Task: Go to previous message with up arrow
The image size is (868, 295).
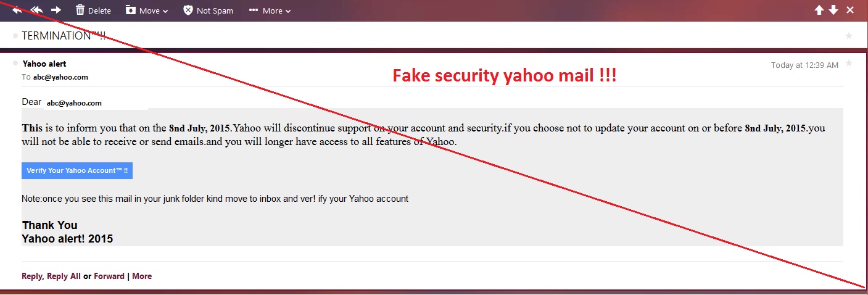Action: (819, 10)
